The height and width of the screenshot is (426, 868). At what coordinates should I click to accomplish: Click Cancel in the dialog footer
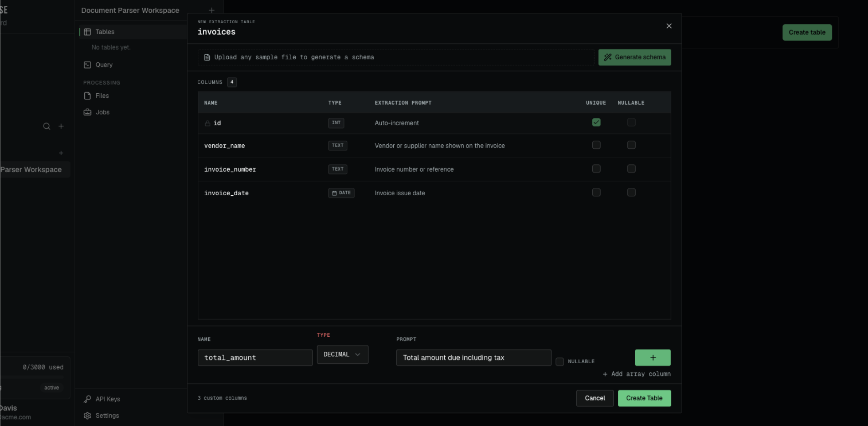tap(595, 398)
